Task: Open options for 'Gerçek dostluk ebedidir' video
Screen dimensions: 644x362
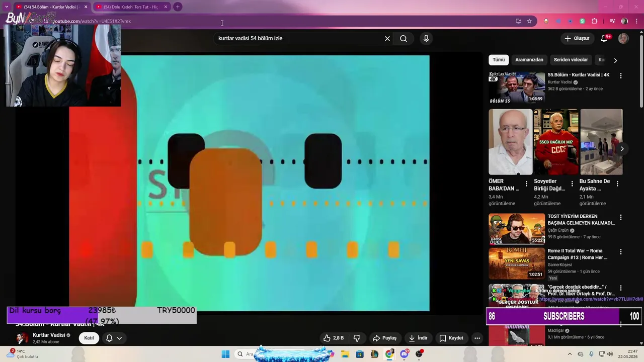Action: coord(621,288)
